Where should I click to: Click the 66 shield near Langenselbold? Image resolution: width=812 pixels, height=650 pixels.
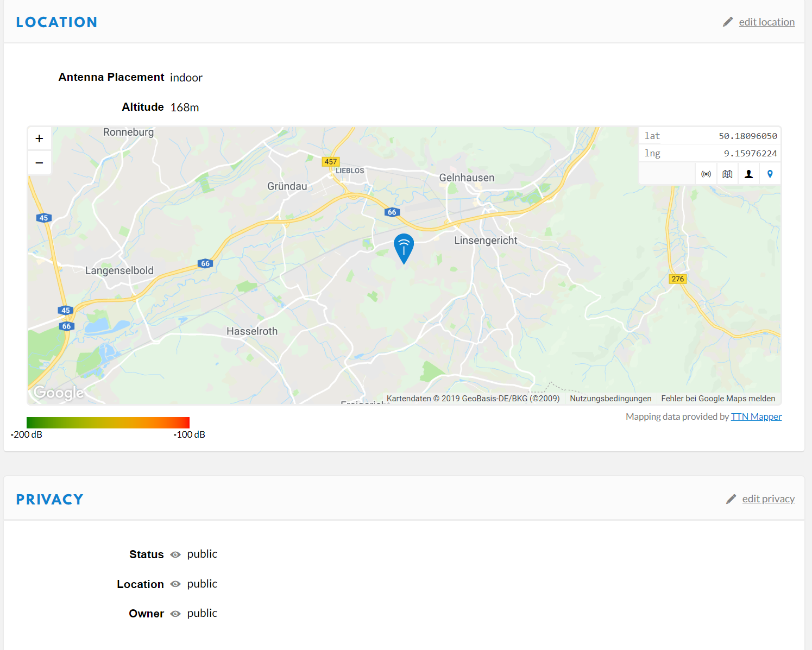(205, 263)
